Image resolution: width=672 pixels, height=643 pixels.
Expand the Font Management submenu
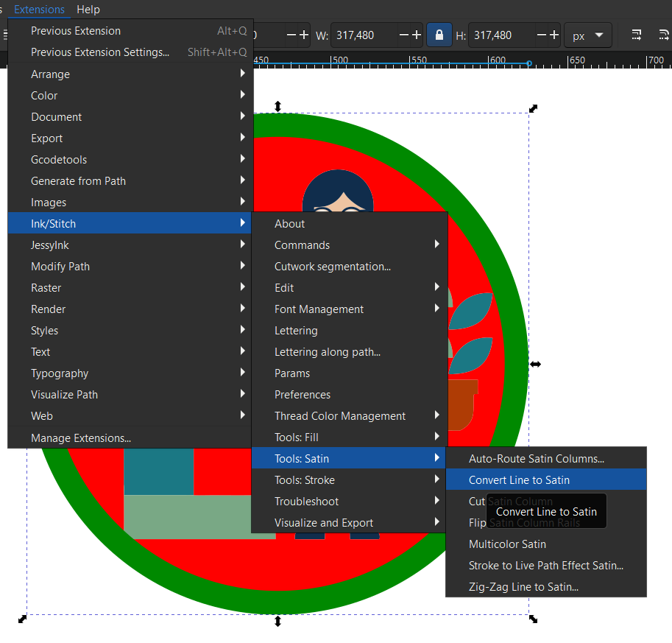(x=350, y=309)
